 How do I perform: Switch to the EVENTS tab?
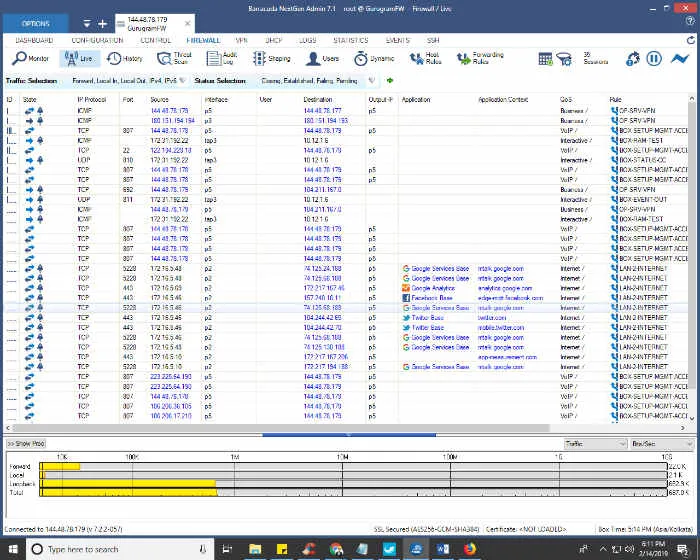(x=397, y=40)
